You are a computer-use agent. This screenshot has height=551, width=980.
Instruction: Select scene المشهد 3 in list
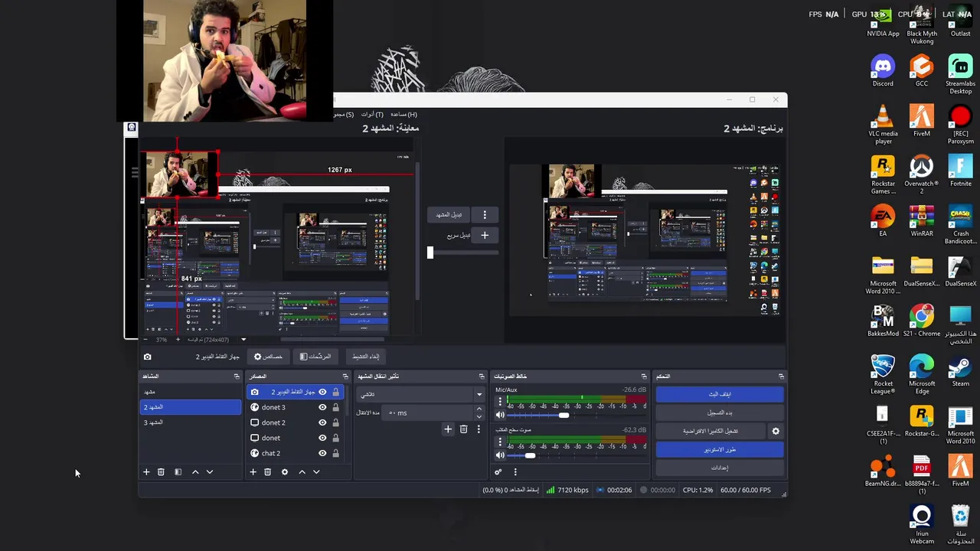coord(191,422)
